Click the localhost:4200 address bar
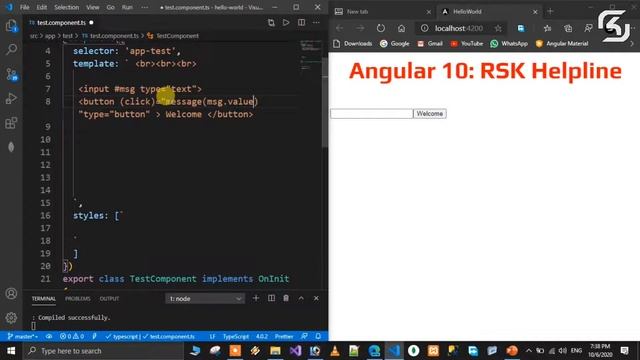Viewport: 640px width, 360px height. click(458, 28)
